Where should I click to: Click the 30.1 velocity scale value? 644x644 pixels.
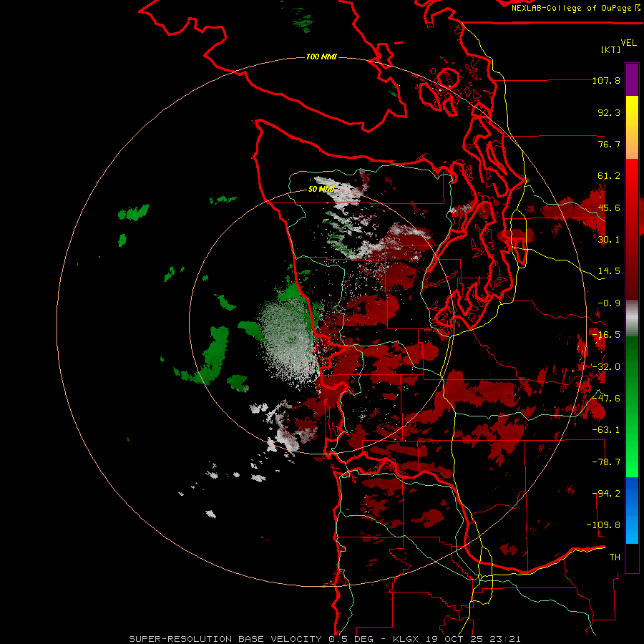point(609,240)
